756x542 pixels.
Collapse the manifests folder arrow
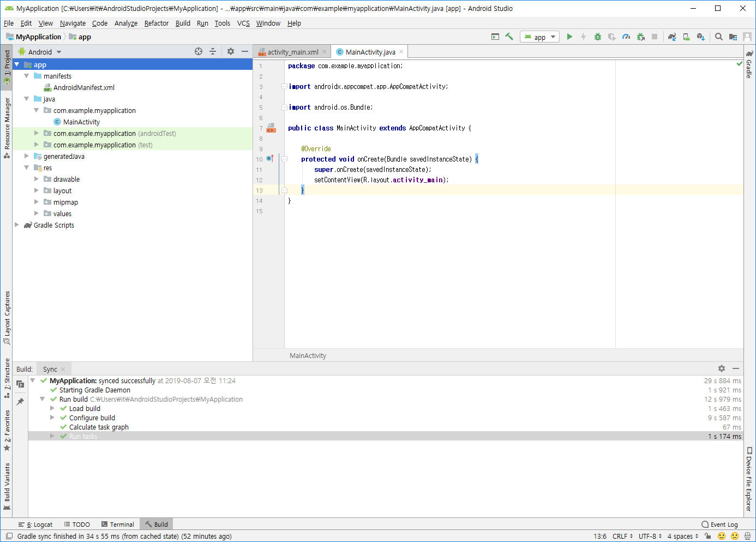(26, 76)
